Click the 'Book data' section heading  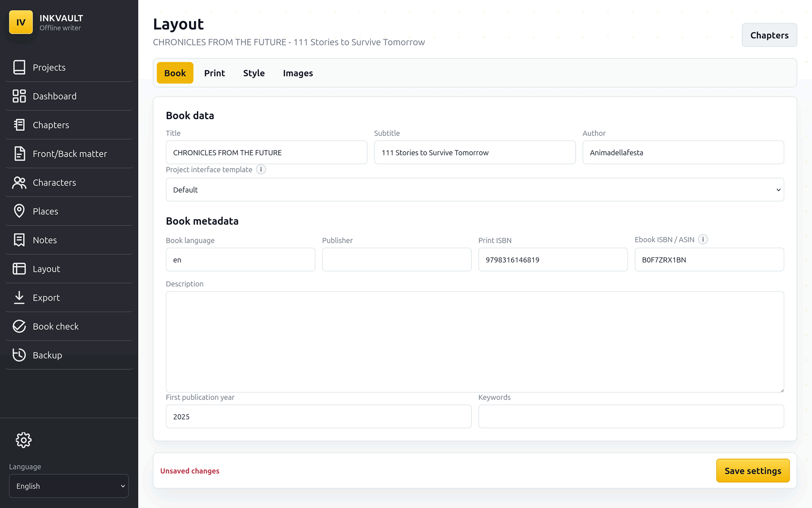(x=190, y=115)
